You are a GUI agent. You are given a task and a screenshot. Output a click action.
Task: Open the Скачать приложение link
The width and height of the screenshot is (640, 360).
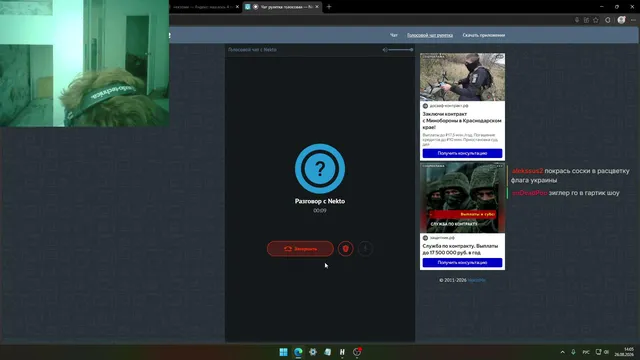click(484, 35)
